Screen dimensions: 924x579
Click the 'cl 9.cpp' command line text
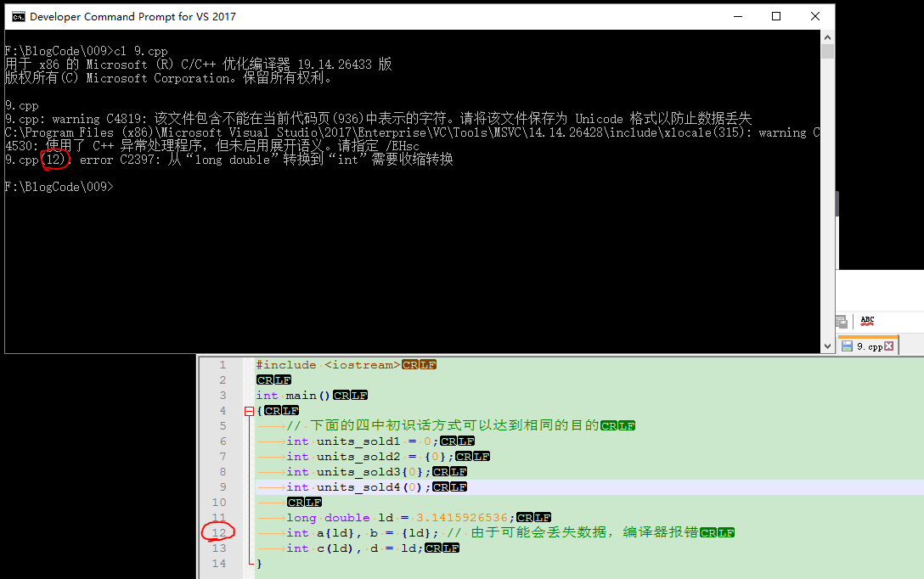pyautogui.click(x=141, y=51)
